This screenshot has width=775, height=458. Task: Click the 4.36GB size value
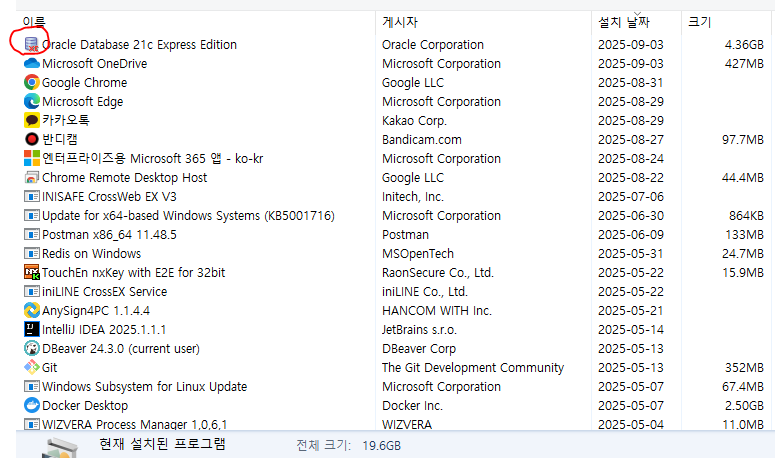(744, 44)
